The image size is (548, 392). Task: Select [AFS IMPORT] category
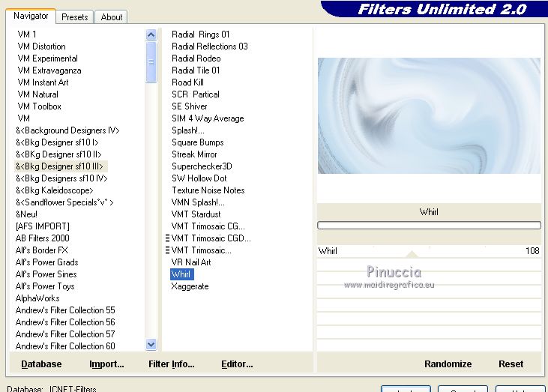[42, 226]
